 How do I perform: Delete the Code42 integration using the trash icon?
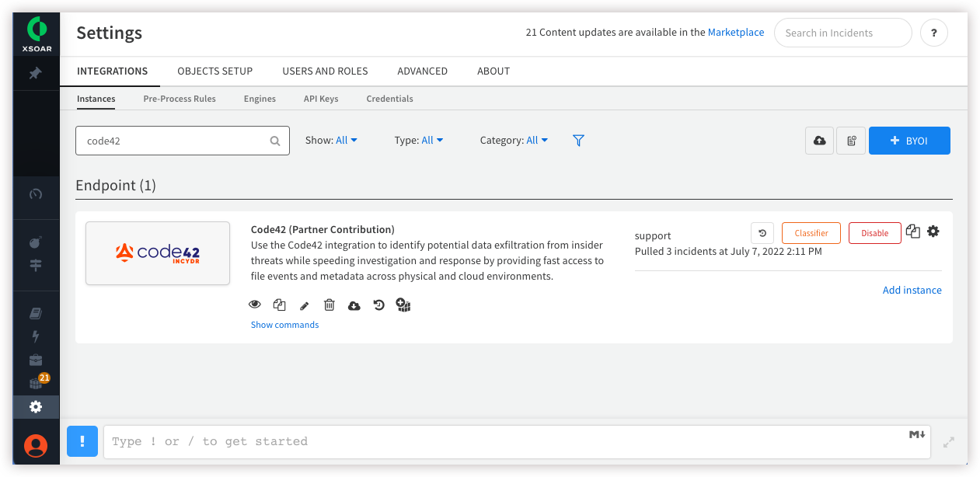(x=329, y=305)
